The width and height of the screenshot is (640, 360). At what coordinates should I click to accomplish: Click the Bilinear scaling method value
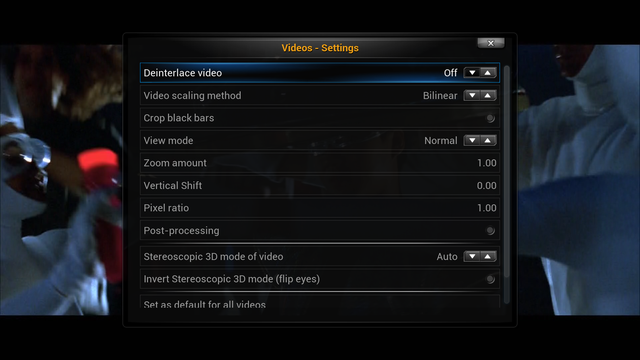[x=440, y=96]
